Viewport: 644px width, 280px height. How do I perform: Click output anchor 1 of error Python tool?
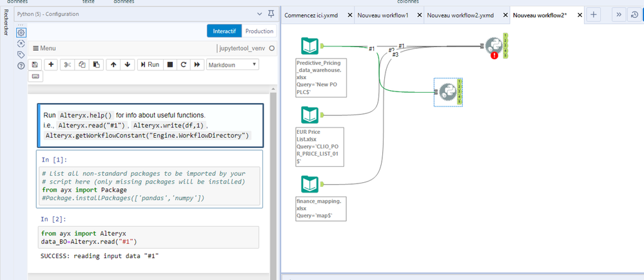coord(505,35)
